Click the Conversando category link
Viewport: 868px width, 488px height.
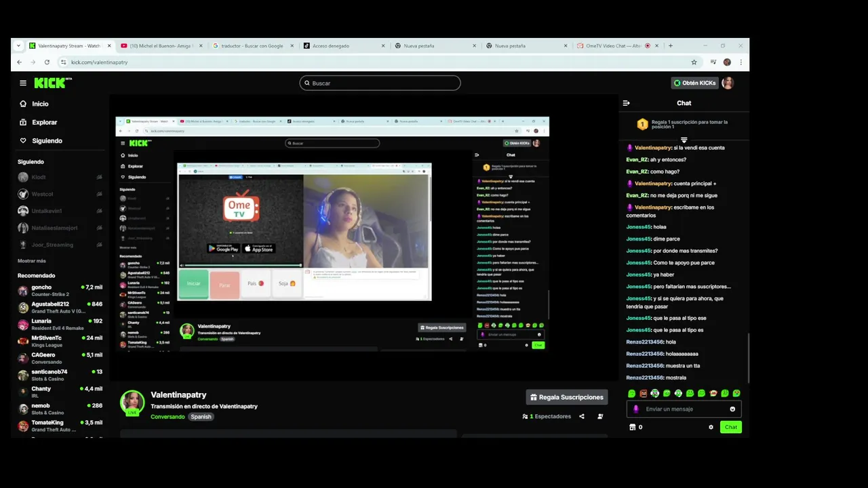click(167, 417)
